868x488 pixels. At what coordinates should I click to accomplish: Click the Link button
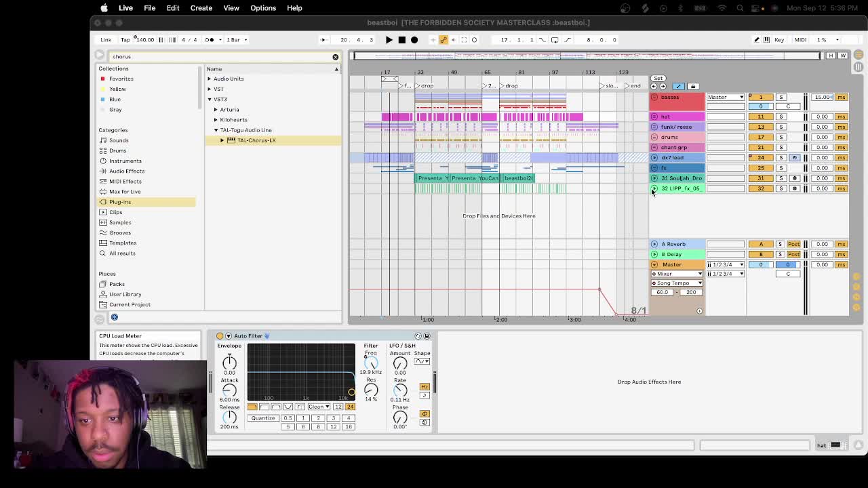click(106, 40)
